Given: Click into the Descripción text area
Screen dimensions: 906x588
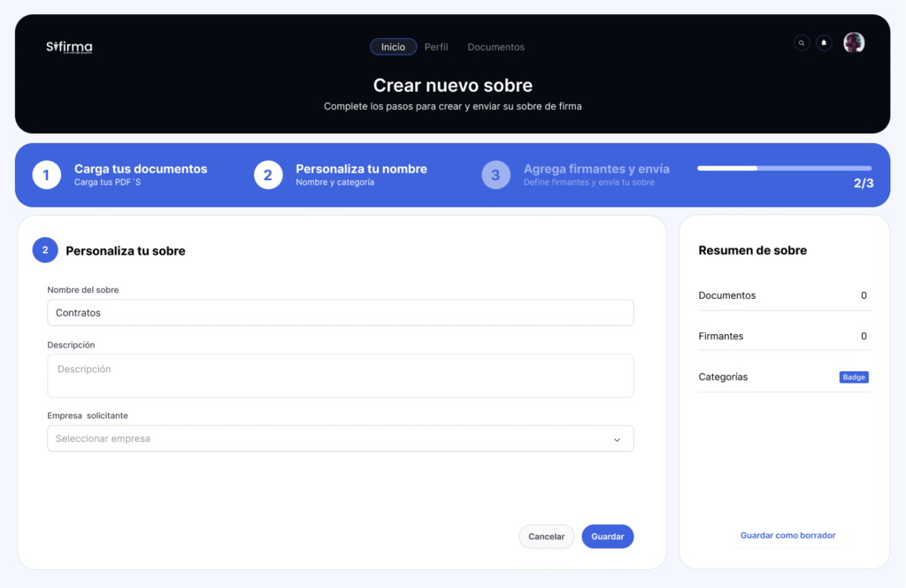Looking at the screenshot, I should 340,376.
